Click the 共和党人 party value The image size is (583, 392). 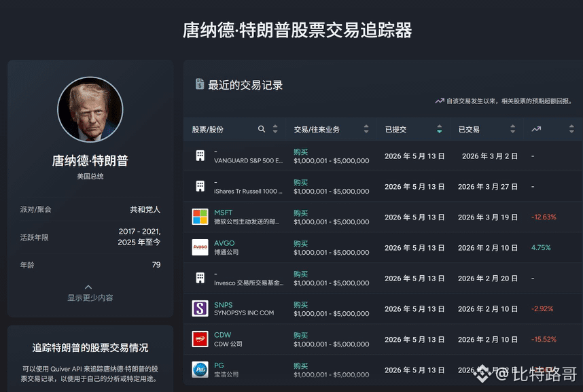pos(145,209)
